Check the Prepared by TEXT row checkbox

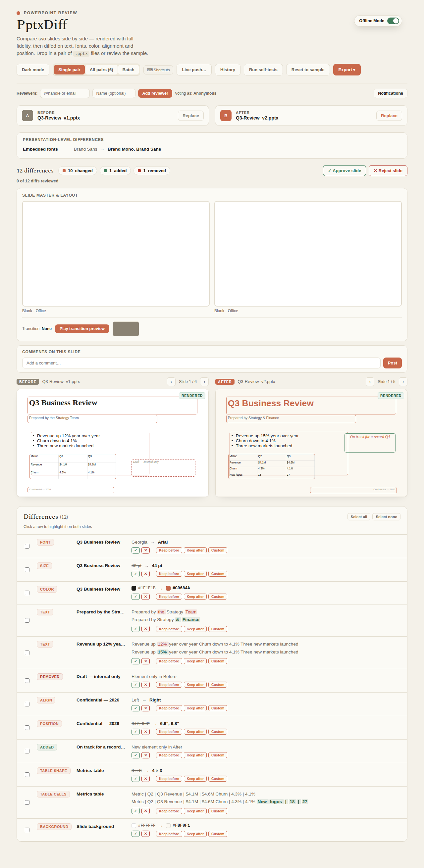(27, 620)
